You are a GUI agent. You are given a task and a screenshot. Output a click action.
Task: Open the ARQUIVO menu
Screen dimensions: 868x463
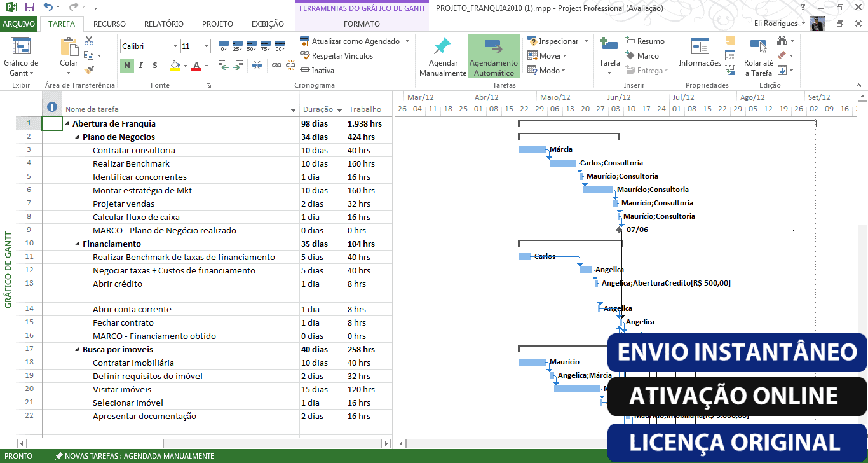pos(19,24)
